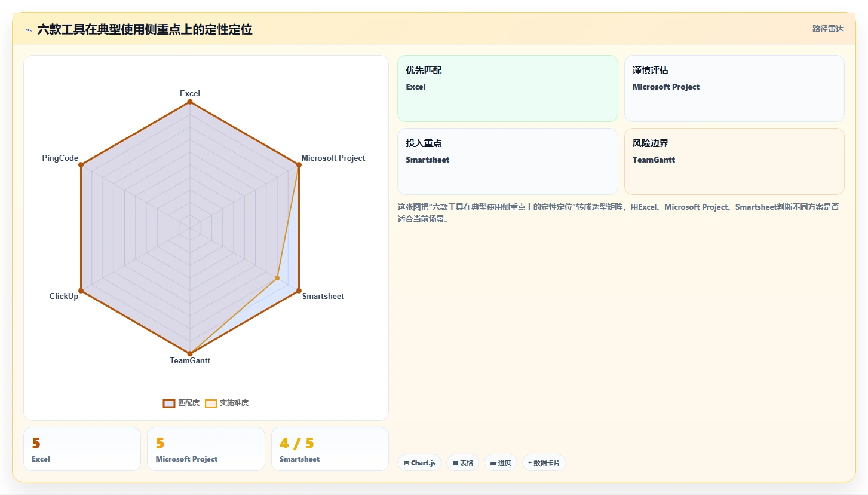Toggle the 实施难度 legend swatch
The height and width of the screenshot is (495, 868).
coord(210,403)
